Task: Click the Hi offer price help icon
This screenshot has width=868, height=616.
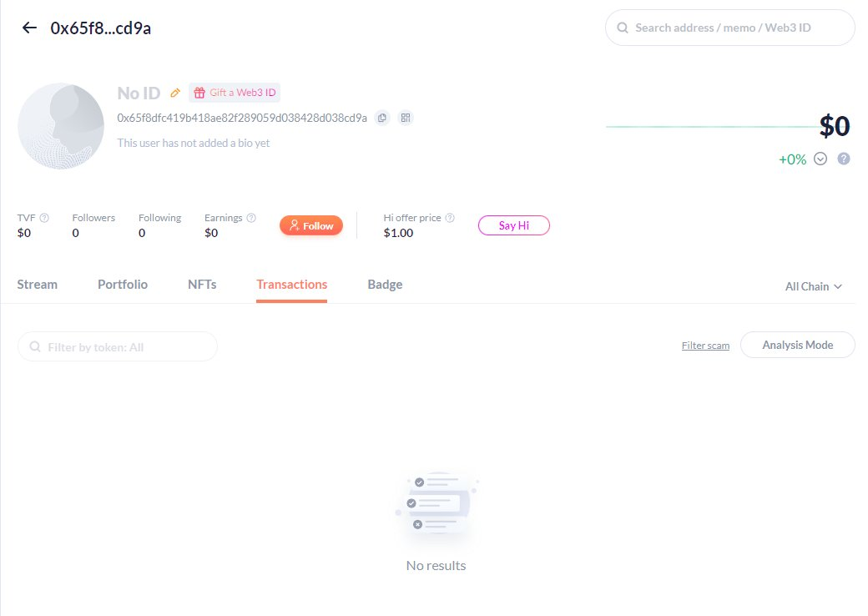Action: pyautogui.click(x=450, y=218)
